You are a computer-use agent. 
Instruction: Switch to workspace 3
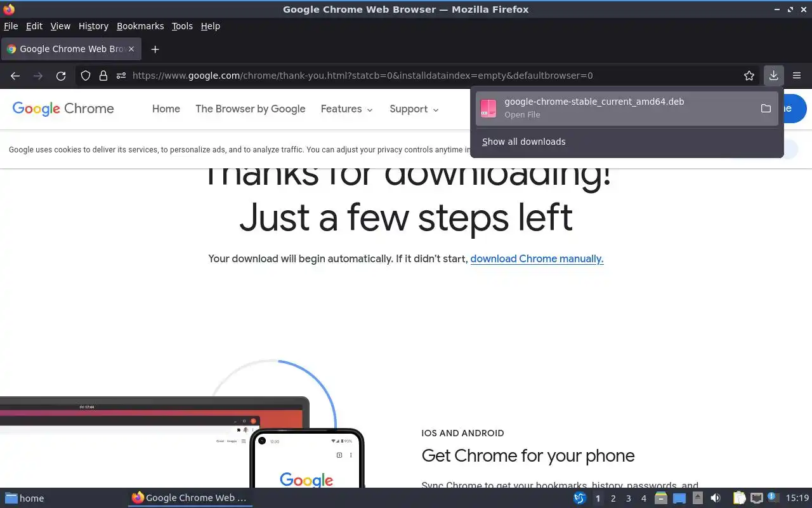click(x=629, y=498)
